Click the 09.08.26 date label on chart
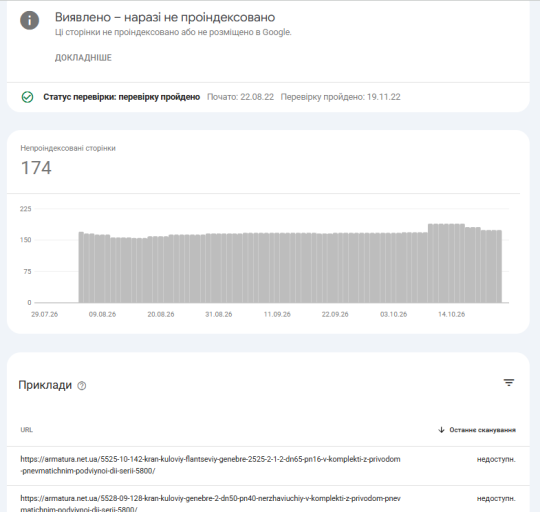This screenshot has width=540, height=512. [102, 314]
